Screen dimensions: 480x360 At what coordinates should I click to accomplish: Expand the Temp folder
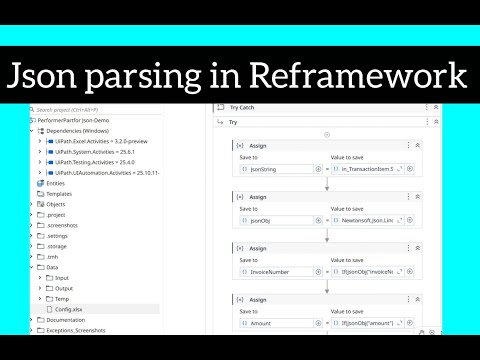(40, 299)
